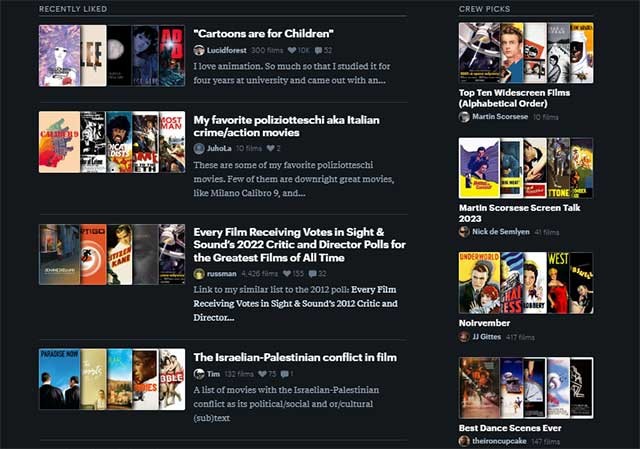Click Lucidforest's profile avatar
The width and height of the screenshot is (640, 449).
click(199, 50)
